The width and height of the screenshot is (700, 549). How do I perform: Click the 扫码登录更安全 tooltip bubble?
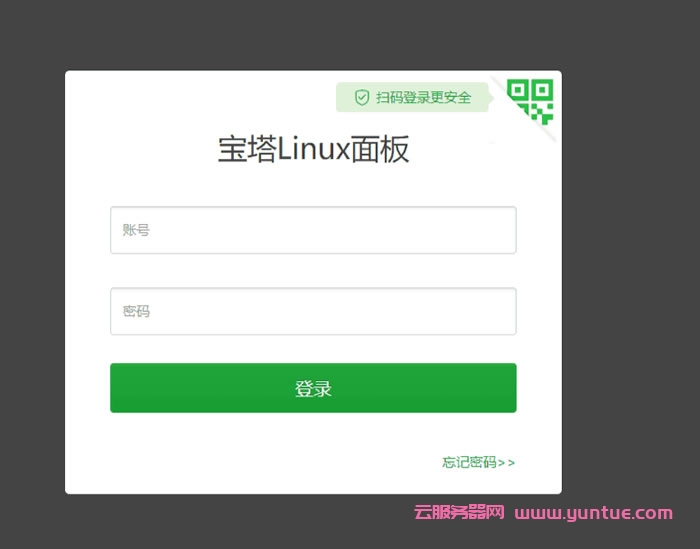coord(412,97)
